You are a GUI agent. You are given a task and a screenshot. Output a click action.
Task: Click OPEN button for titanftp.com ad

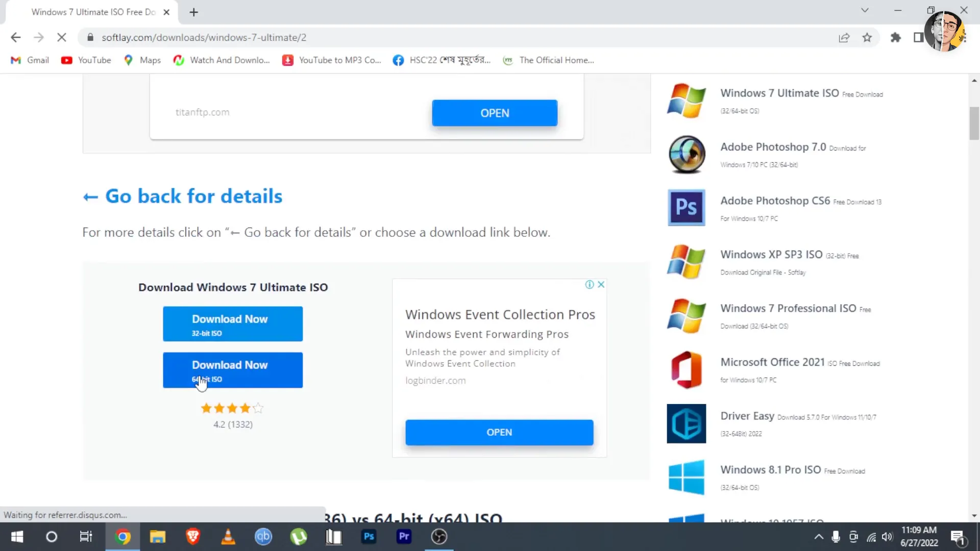(x=495, y=113)
